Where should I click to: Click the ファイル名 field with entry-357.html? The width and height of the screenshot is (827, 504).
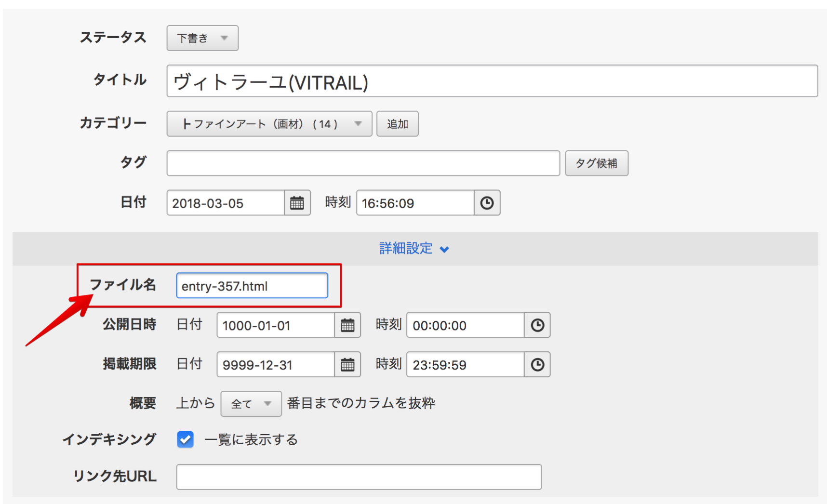[252, 286]
